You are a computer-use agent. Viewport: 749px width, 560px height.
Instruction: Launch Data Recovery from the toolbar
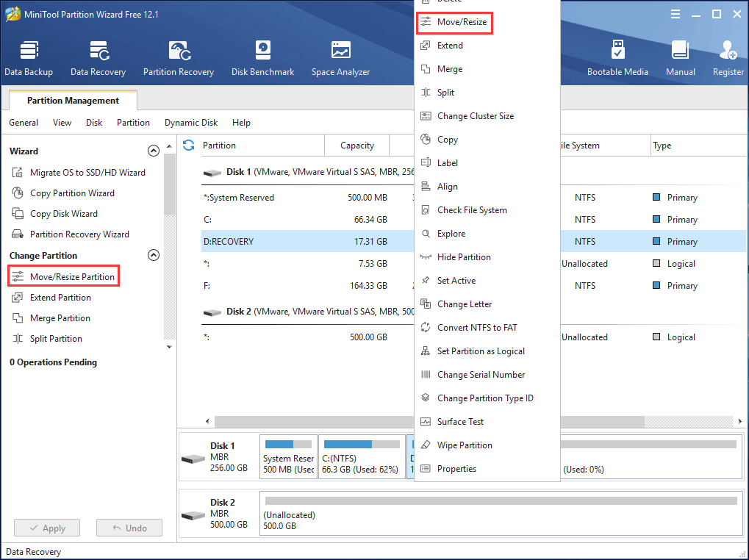[x=98, y=58]
